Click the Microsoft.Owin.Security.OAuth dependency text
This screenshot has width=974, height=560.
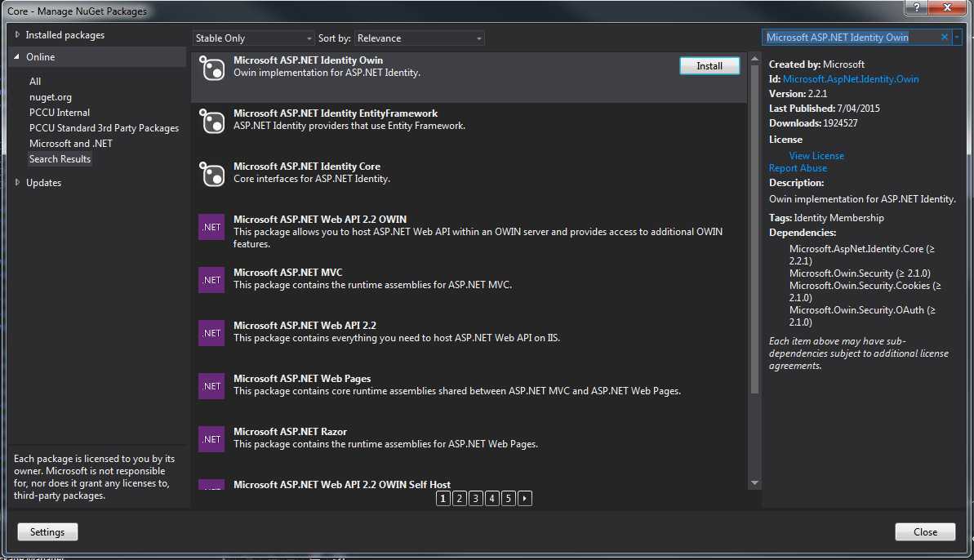tap(862, 316)
